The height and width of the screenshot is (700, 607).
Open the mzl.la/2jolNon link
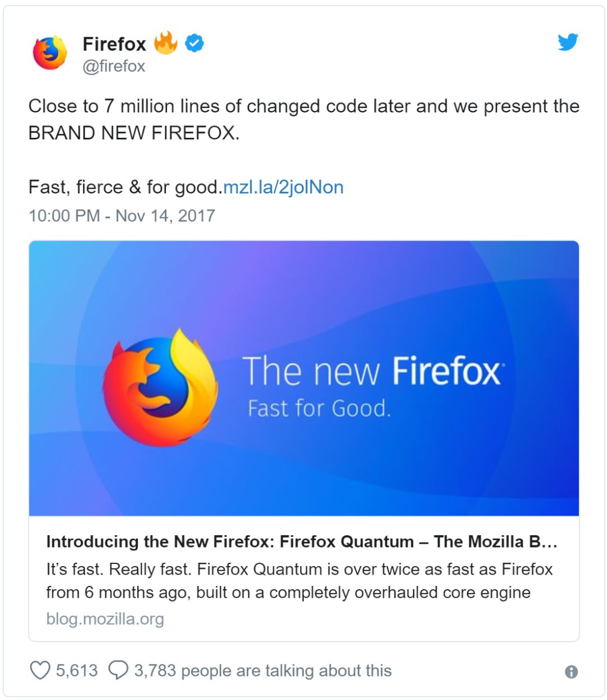click(x=283, y=187)
